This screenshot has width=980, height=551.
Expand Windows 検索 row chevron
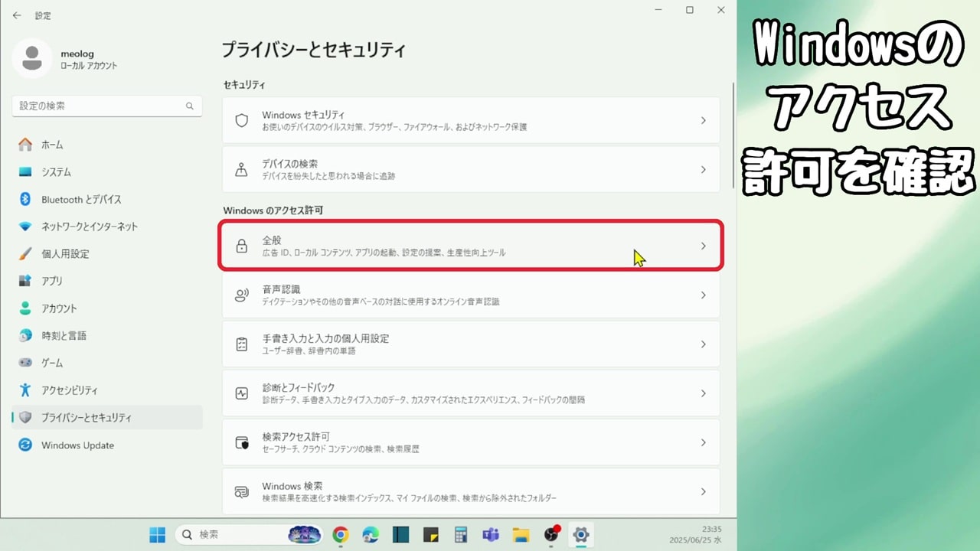[704, 491]
